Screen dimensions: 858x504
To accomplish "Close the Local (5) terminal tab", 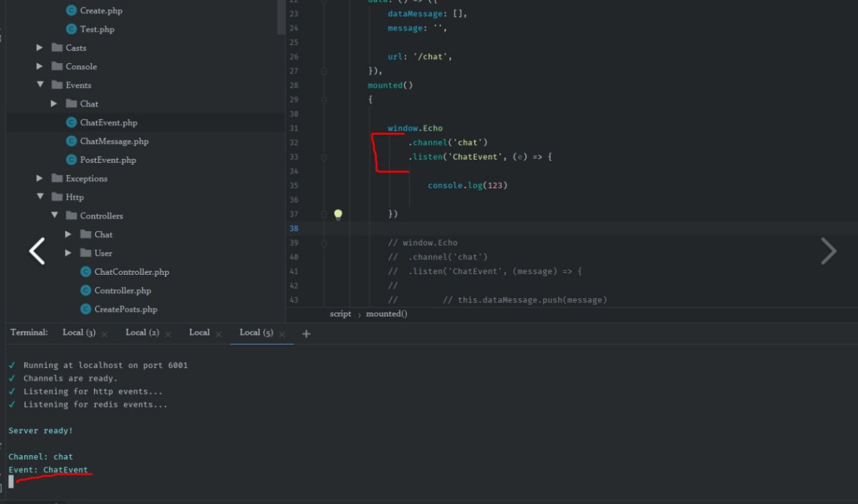I will [x=282, y=334].
